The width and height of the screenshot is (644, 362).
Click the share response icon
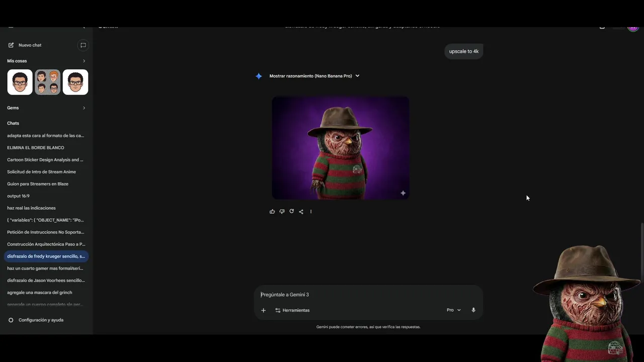point(301,212)
